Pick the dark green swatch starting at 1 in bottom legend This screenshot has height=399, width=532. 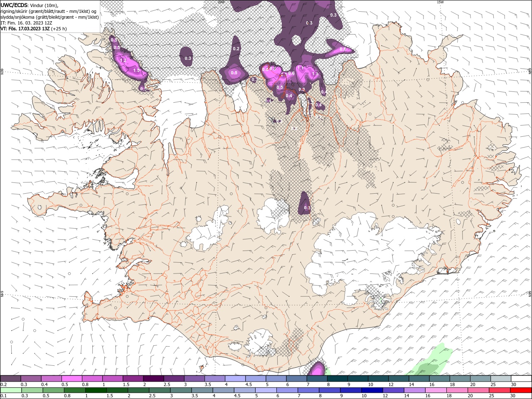96,390
